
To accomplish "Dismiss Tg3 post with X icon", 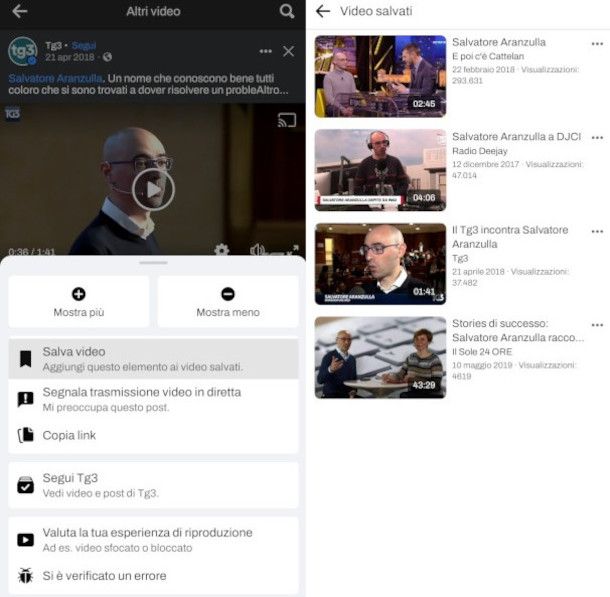I will pos(289,51).
